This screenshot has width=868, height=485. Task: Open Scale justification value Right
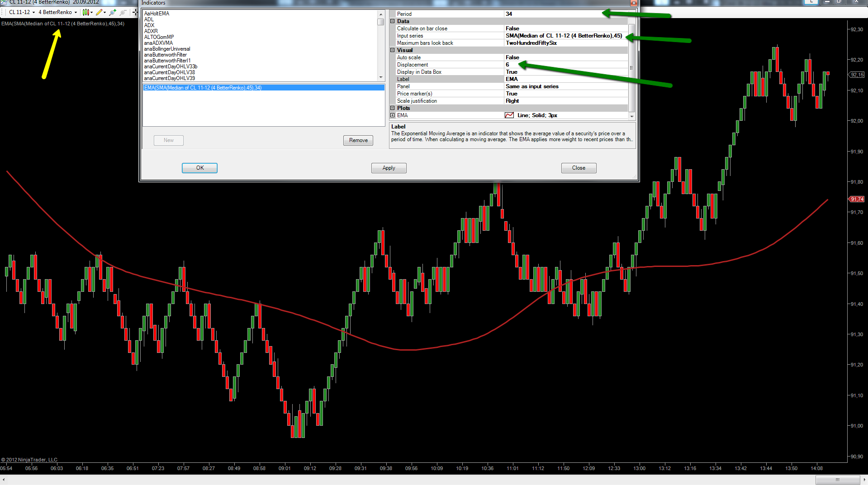pos(565,101)
